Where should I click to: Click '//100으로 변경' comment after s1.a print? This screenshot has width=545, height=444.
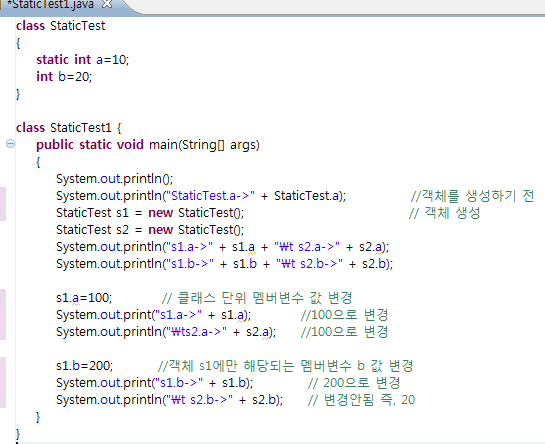[x=344, y=315]
